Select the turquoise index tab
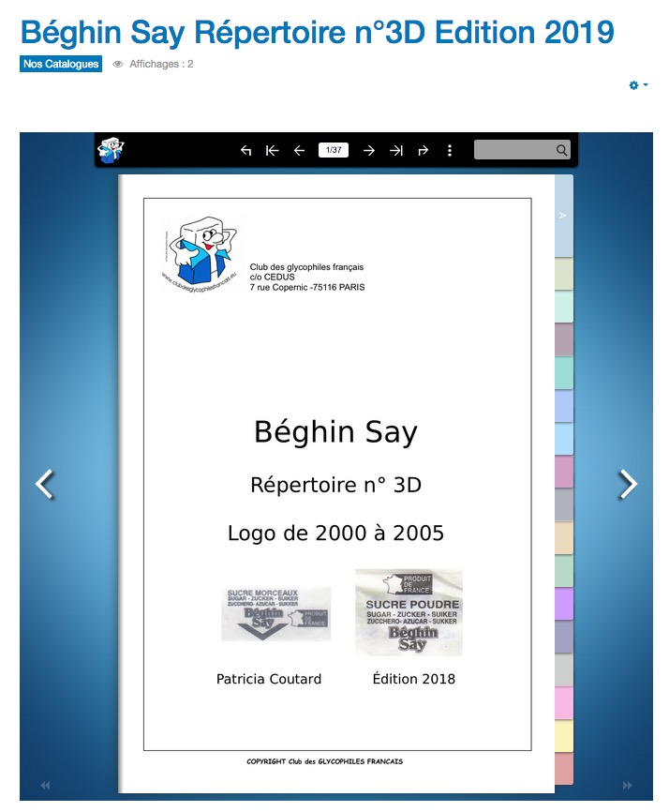This screenshot has height=812, width=669. coord(563,373)
